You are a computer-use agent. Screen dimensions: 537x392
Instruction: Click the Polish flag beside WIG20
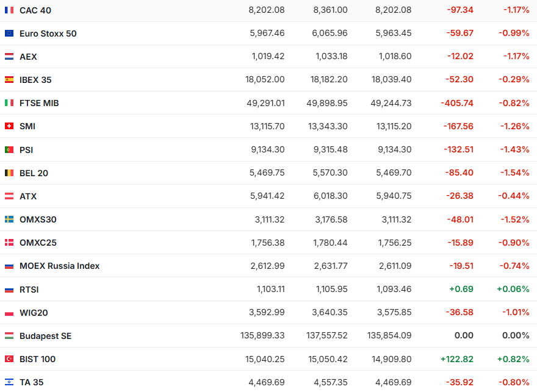[x=9, y=313]
